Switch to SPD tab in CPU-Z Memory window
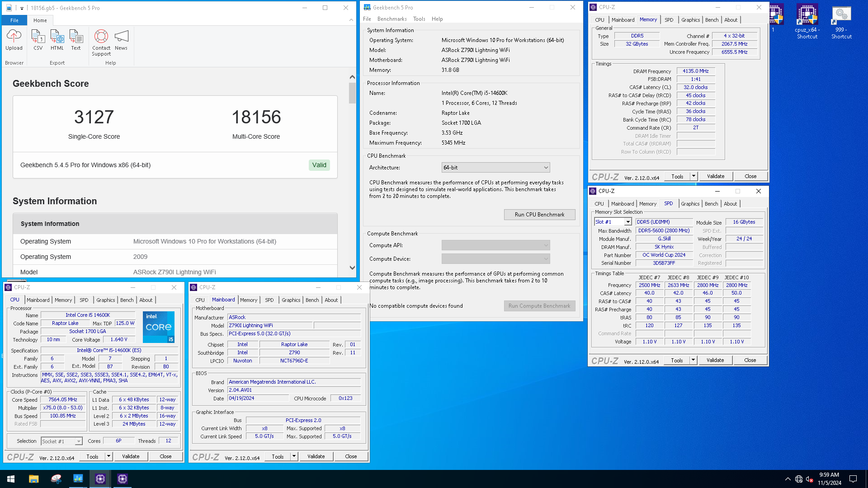 [x=669, y=20]
